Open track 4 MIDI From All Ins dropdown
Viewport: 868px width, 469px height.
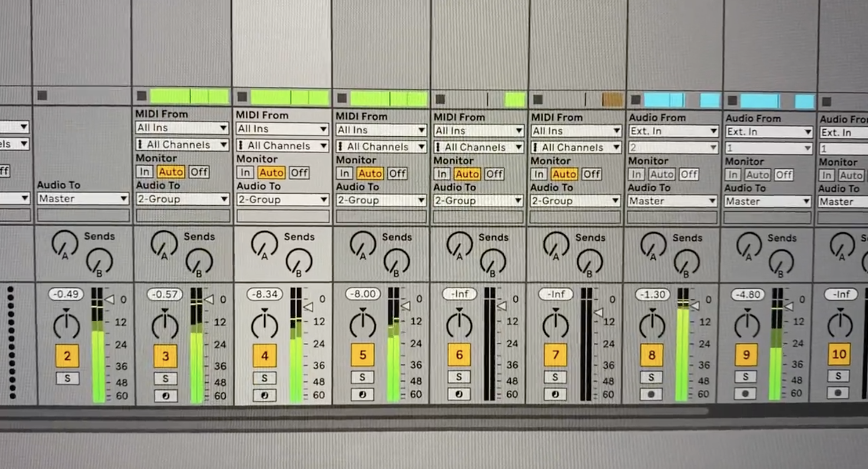[x=282, y=129]
